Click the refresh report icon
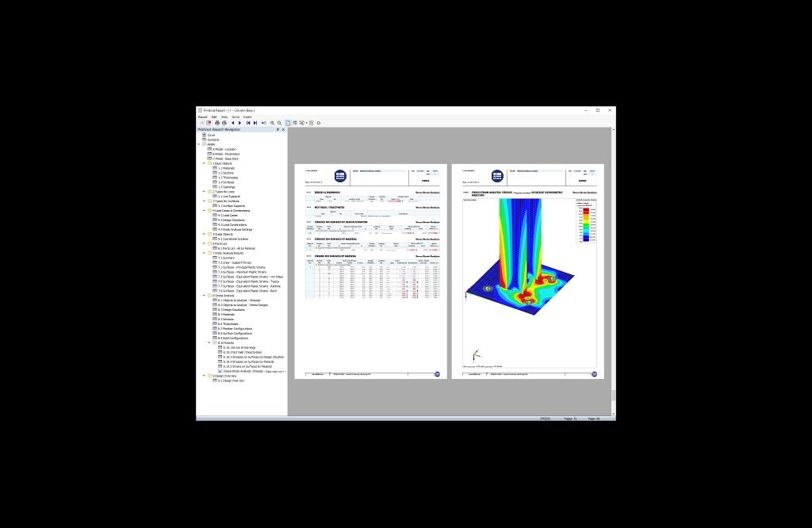This screenshot has width=812, height=528. [319, 123]
